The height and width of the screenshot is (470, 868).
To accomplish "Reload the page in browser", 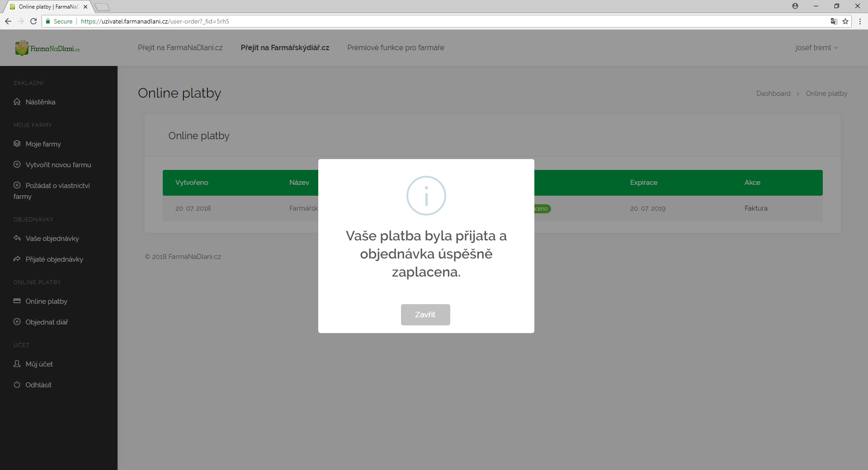I will coord(33,21).
